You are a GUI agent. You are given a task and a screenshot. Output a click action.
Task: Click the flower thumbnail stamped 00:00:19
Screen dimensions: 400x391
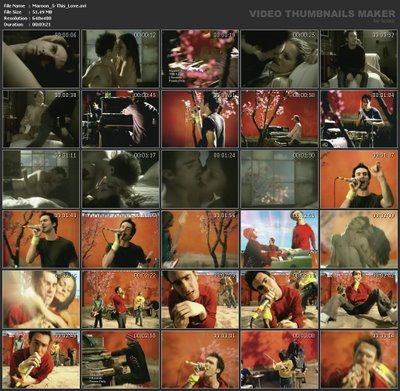[x=200, y=59]
